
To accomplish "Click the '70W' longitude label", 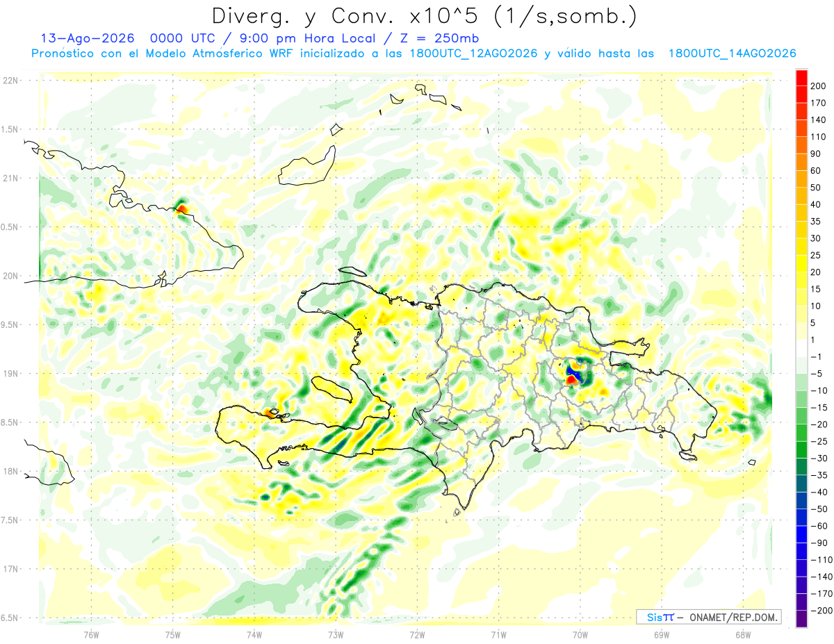I will [580, 635].
